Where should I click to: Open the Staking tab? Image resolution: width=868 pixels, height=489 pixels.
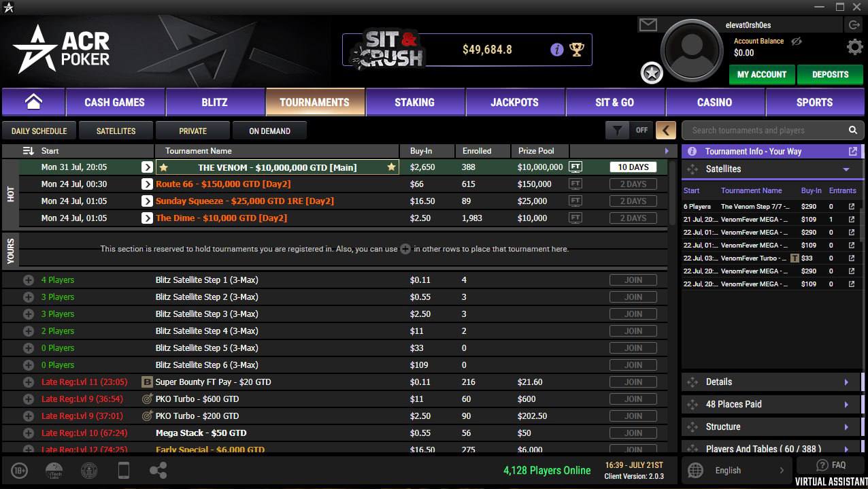[414, 102]
